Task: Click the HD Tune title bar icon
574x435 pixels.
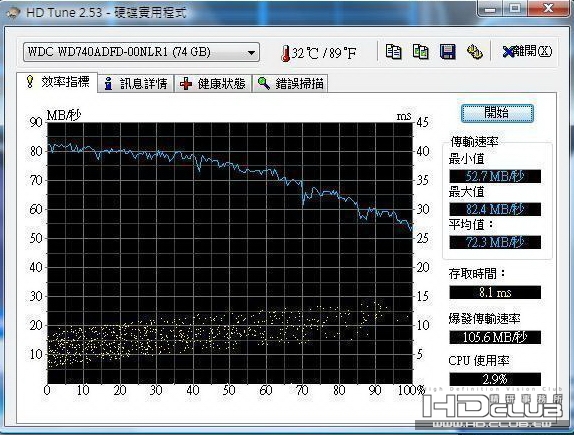Action: tap(13, 13)
